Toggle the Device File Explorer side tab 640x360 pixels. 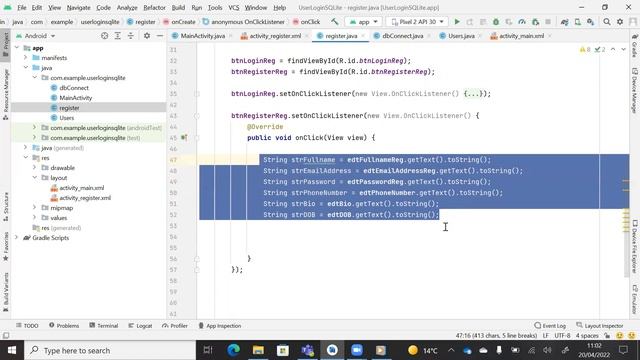[x=635, y=247]
